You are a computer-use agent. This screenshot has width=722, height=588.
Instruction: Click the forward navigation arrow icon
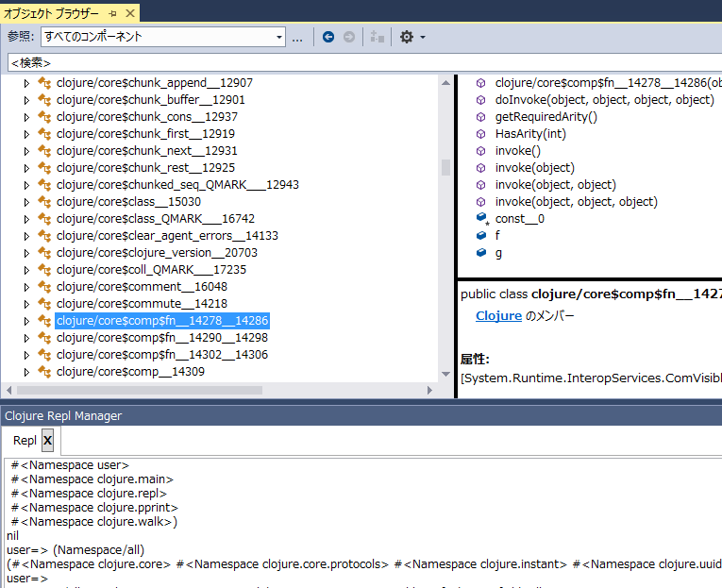[349, 37]
